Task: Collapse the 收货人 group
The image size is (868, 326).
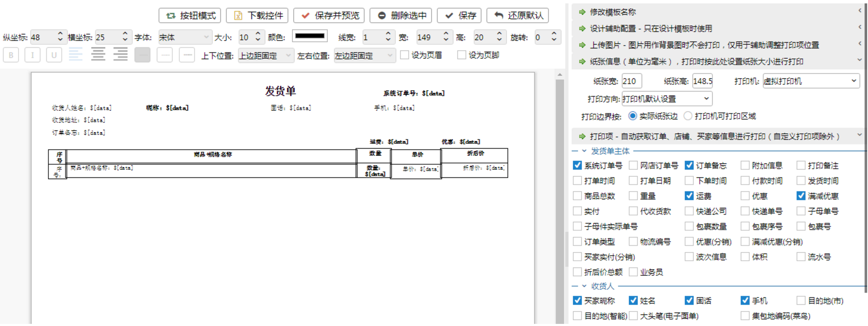Action: (584, 286)
